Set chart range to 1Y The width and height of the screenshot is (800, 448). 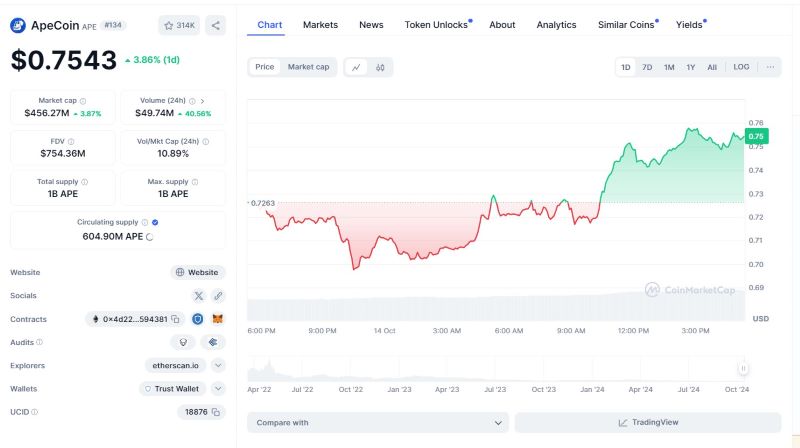click(x=691, y=67)
